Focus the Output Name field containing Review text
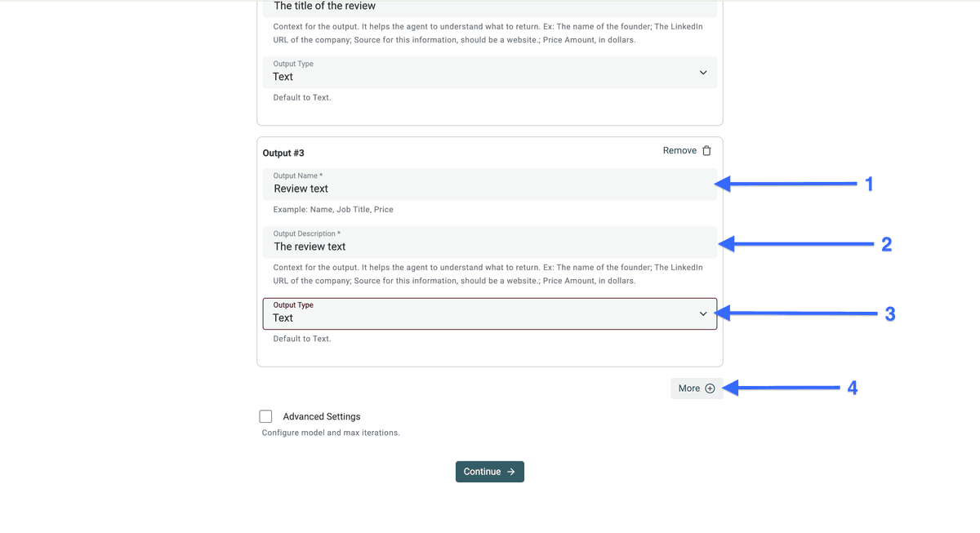Screen dimensions: 980x533 490,184
